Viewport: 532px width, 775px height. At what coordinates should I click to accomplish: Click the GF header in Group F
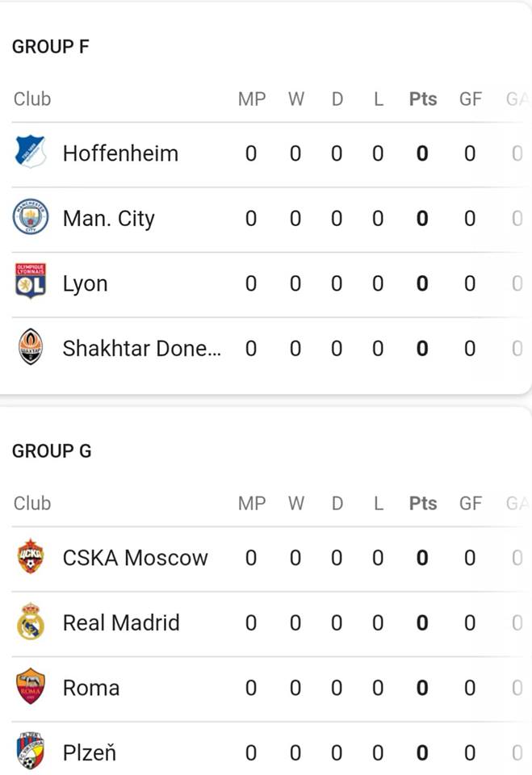tap(470, 98)
